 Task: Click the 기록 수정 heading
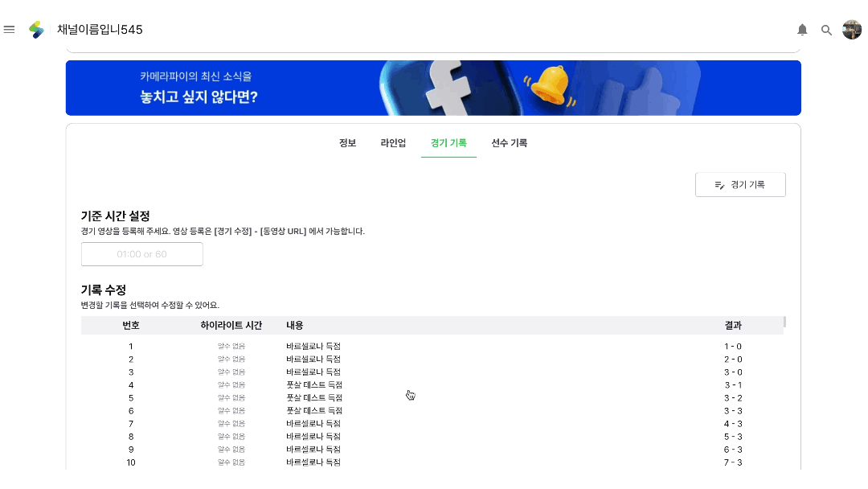104,290
